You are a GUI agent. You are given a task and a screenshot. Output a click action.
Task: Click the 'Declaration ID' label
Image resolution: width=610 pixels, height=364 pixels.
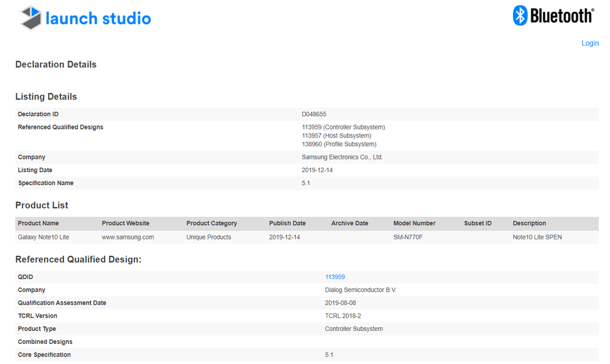[38, 114]
